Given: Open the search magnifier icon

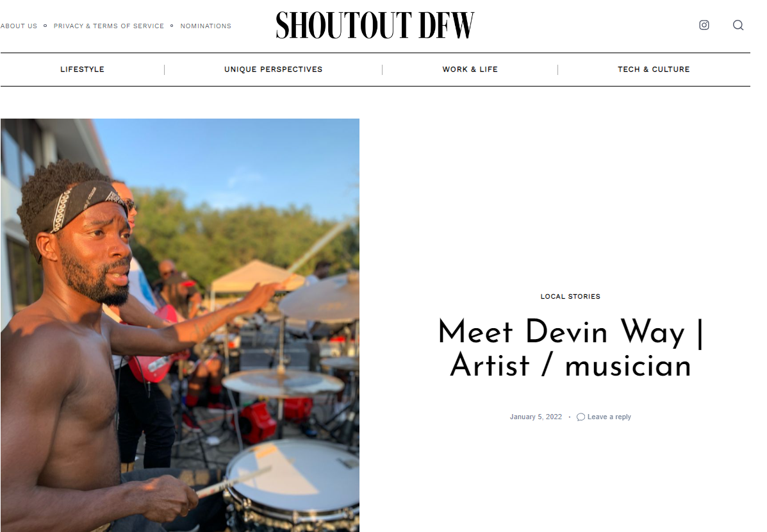Looking at the screenshot, I should (x=738, y=25).
